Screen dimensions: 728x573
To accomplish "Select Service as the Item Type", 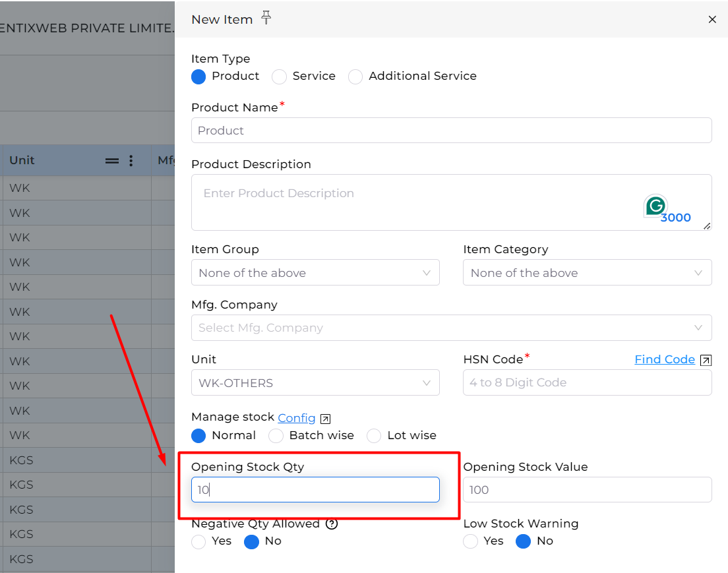I will pos(279,76).
